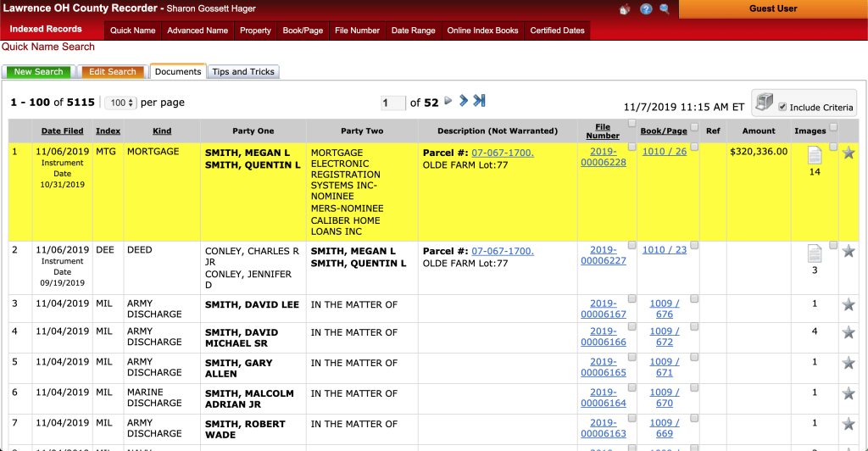Open Online Index Books menu

(x=482, y=31)
